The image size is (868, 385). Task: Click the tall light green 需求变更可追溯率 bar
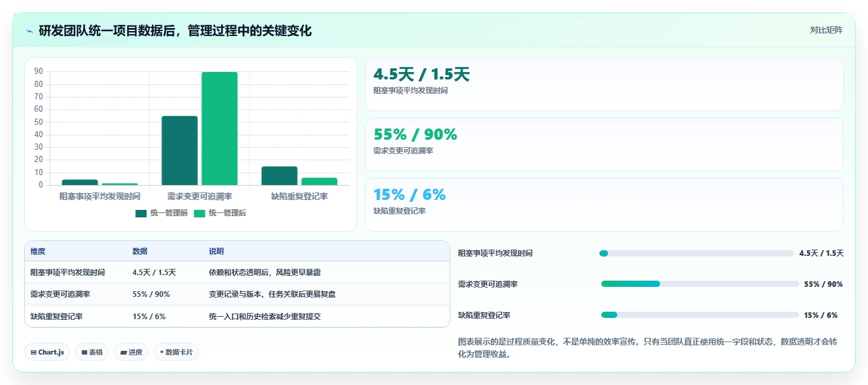(220, 129)
